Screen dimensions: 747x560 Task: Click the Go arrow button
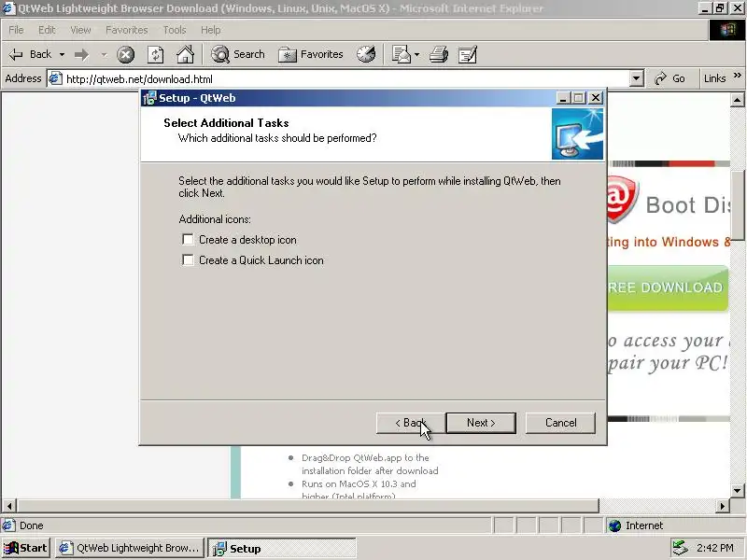tap(669, 78)
